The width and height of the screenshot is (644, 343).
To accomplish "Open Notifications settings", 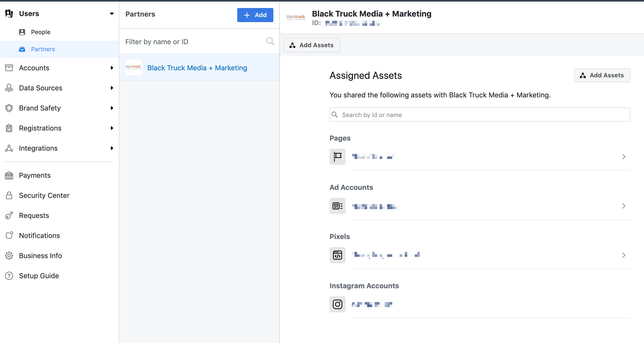I will [x=40, y=236].
